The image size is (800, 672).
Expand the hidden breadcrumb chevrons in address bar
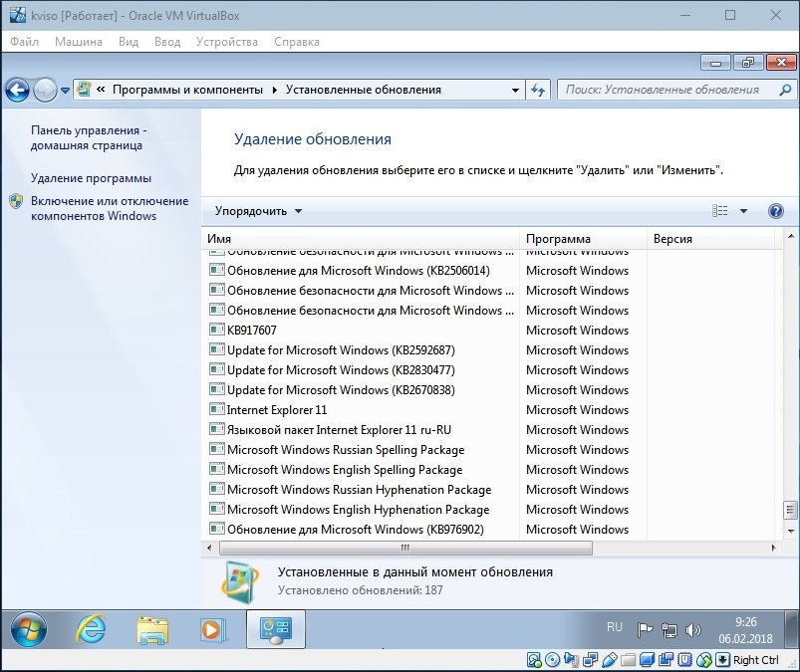pos(101,90)
